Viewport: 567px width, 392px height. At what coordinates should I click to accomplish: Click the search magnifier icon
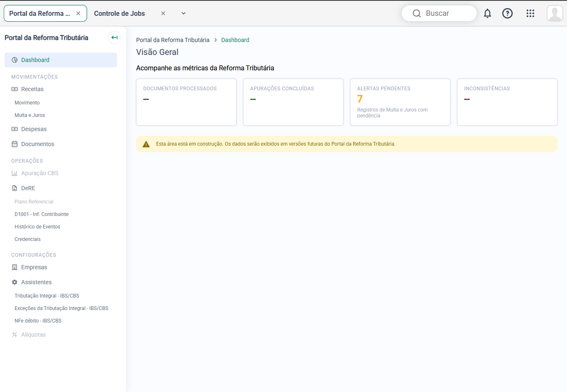point(417,13)
